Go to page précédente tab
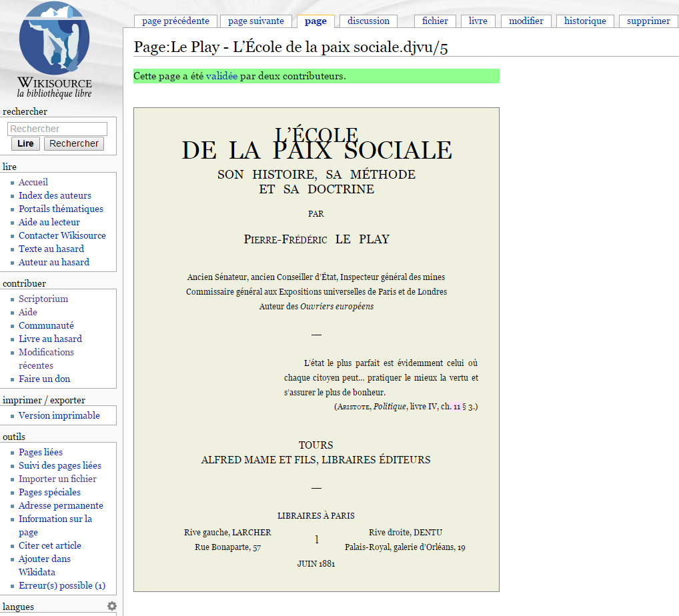The image size is (679, 616). [175, 21]
